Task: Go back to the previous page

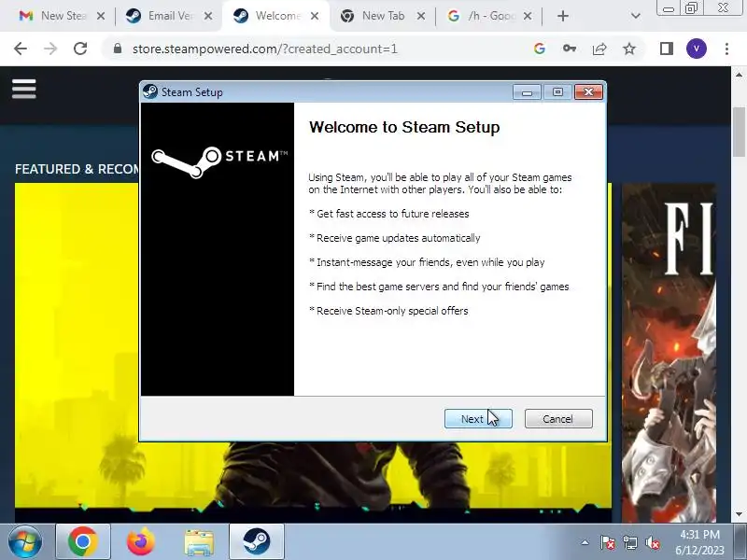Action: (21, 49)
